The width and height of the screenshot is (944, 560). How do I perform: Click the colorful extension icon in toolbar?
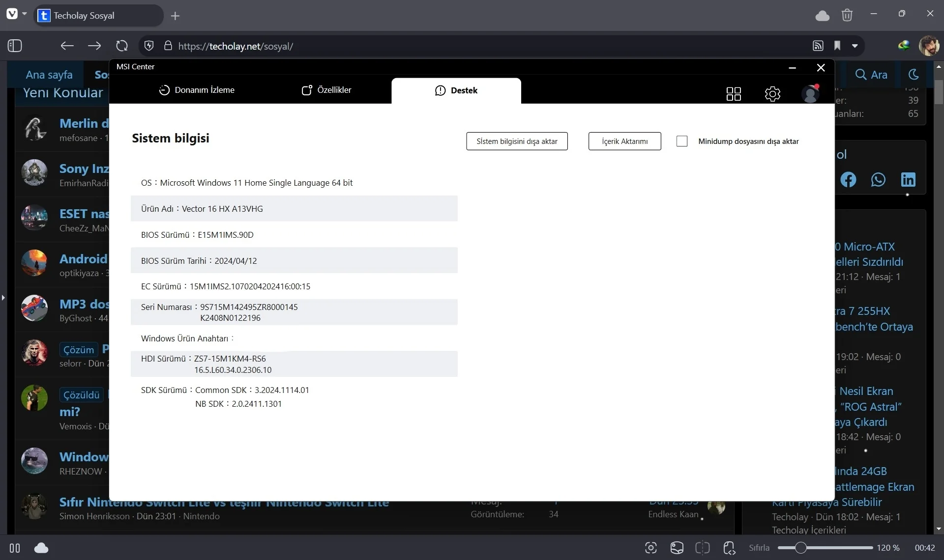click(x=904, y=46)
